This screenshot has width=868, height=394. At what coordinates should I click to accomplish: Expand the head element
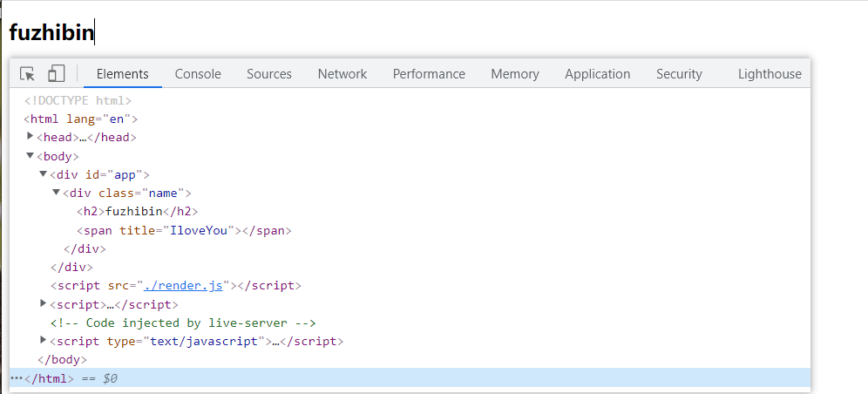(31, 136)
